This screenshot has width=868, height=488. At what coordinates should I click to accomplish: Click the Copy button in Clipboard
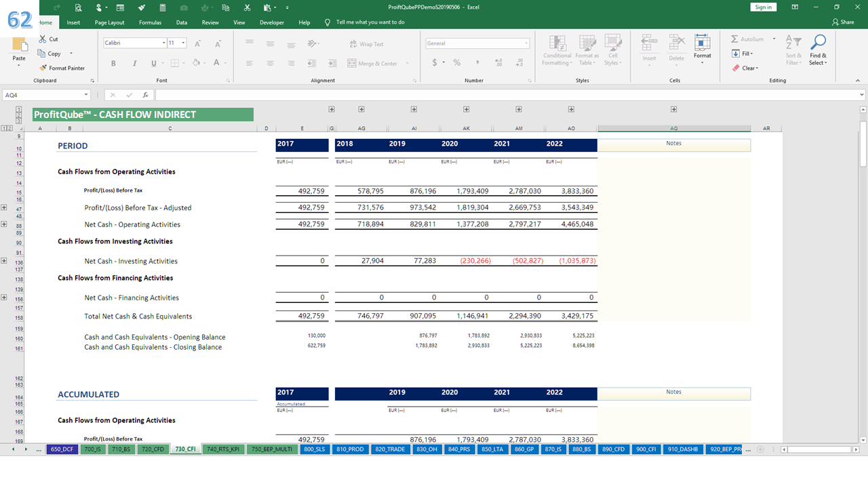tap(50, 54)
